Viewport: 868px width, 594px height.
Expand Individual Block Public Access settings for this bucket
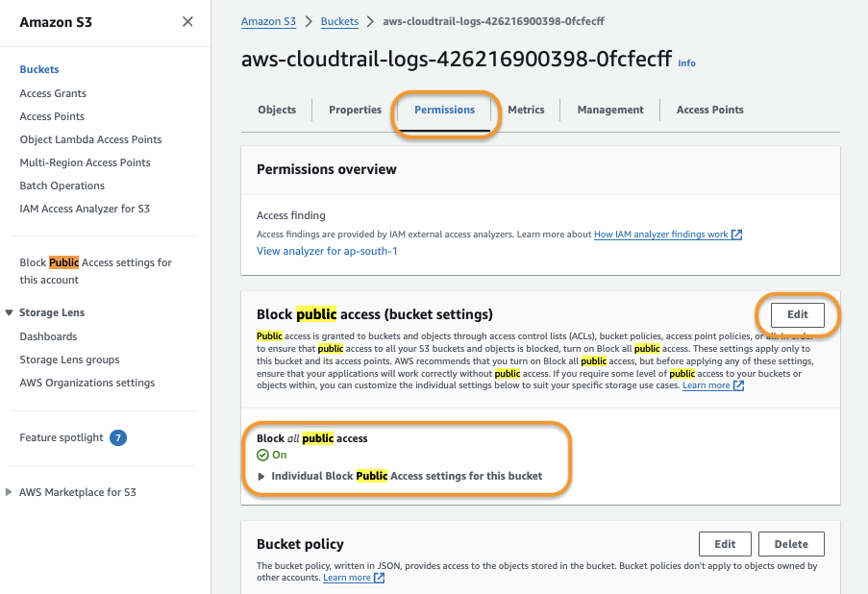[x=261, y=476]
